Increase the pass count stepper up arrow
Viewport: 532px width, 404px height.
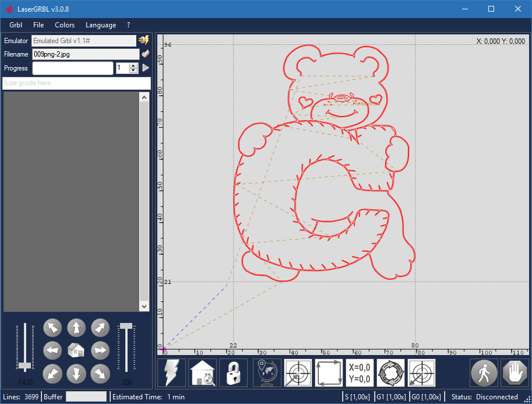pos(133,65)
